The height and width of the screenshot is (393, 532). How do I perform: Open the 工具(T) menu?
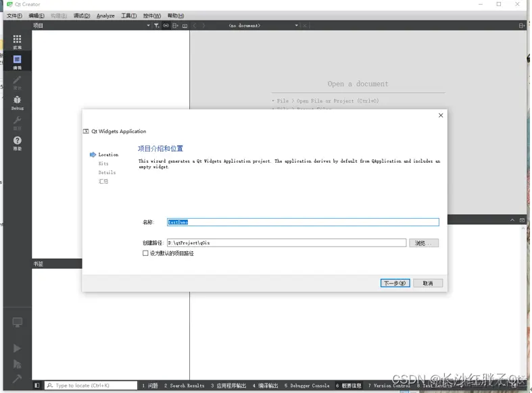point(129,16)
